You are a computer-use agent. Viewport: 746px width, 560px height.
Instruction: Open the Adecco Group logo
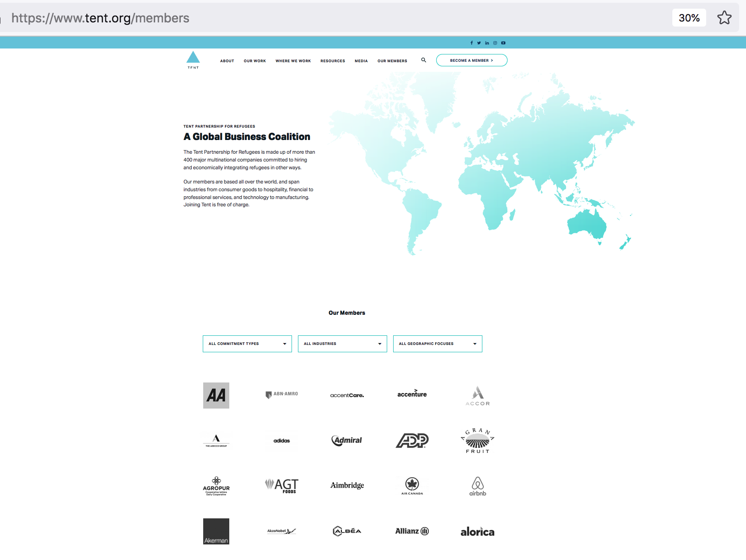coord(216,441)
